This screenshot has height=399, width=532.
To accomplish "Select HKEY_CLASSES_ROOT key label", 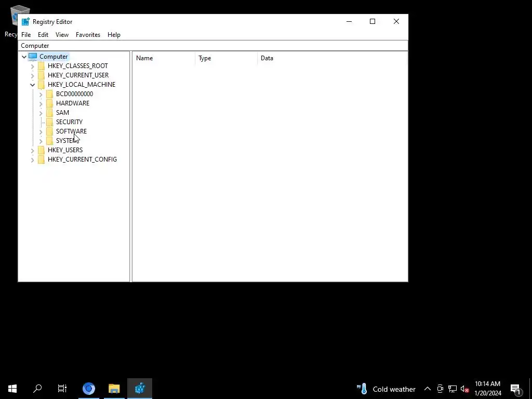I will (x=78, y=66).
